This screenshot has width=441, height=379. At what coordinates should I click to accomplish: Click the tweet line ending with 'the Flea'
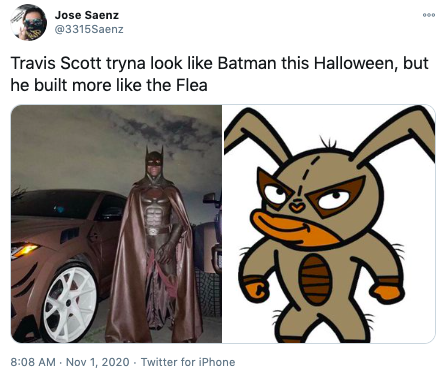point(109,85)
